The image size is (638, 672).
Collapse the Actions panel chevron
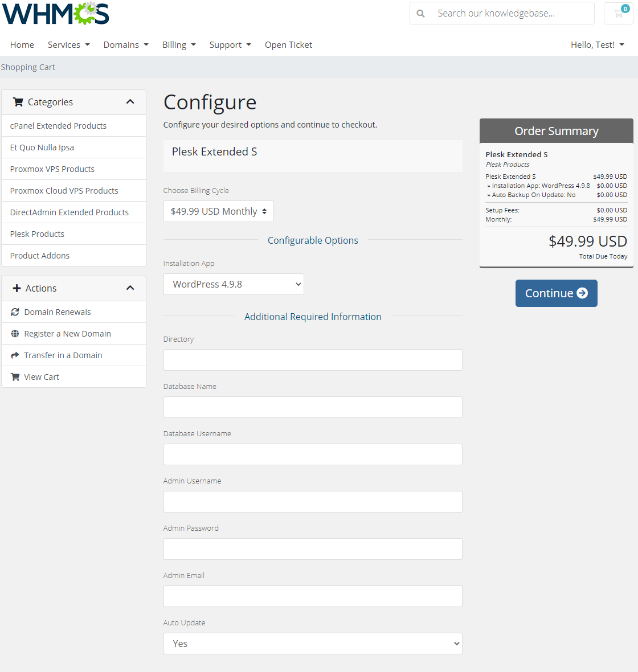[130, 288]
